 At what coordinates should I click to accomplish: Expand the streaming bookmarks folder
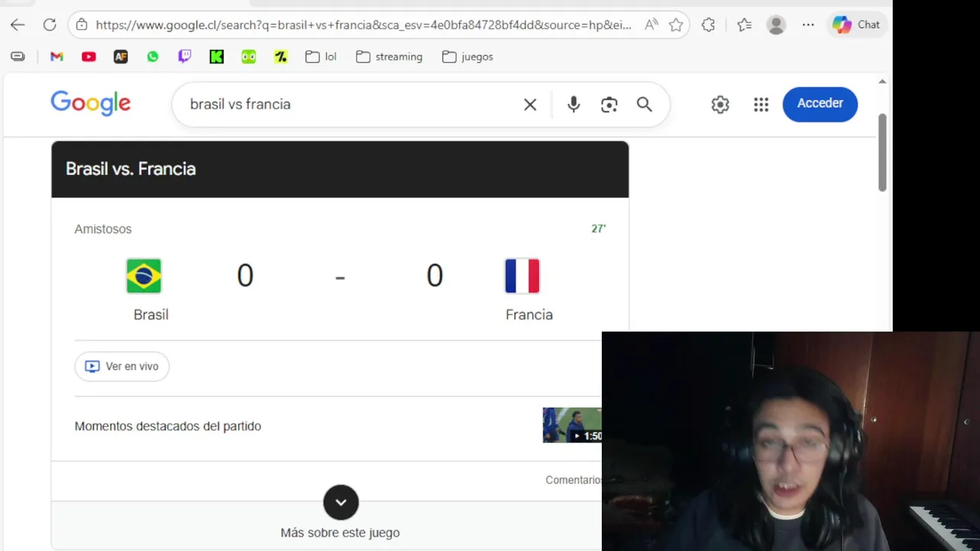[x=389, y=57]
